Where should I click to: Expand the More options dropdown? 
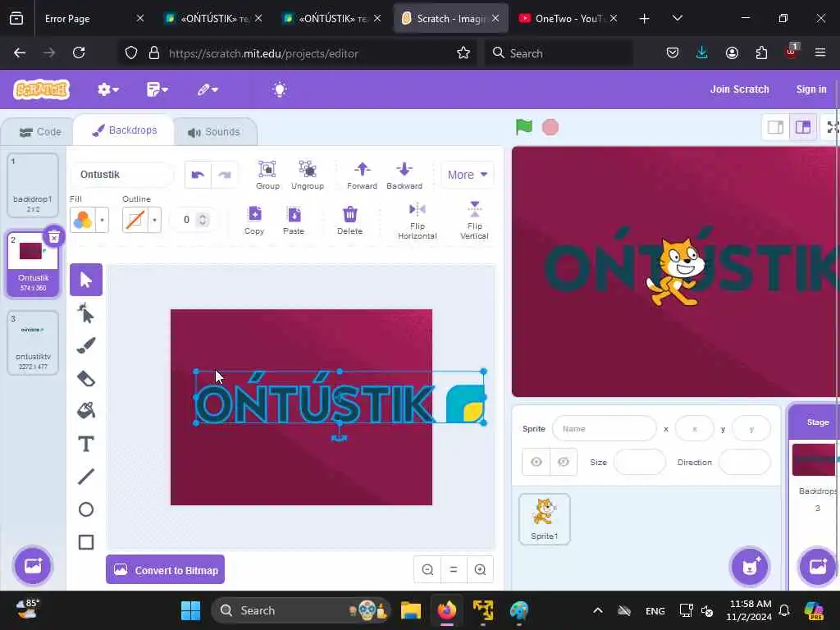[467, 175]
